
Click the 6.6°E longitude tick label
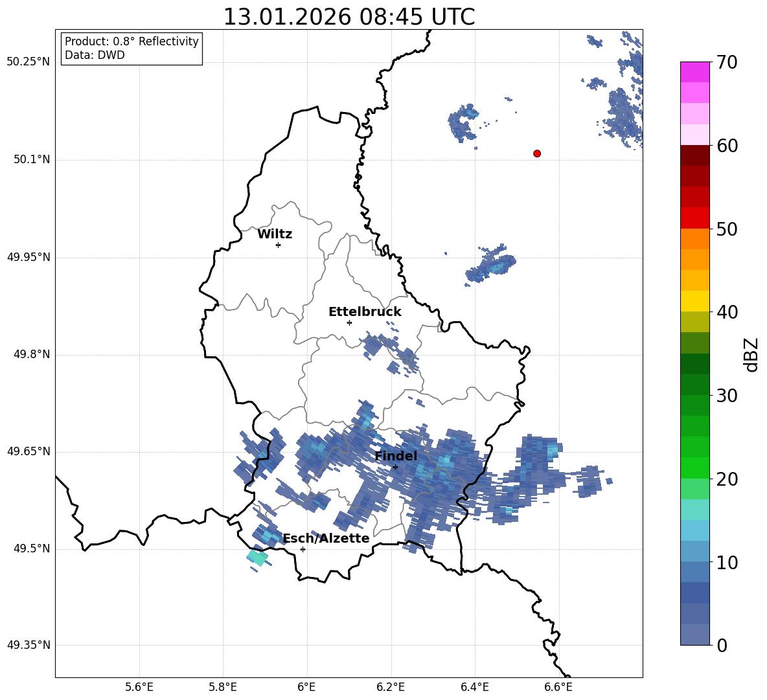click(x=558, y=687)
